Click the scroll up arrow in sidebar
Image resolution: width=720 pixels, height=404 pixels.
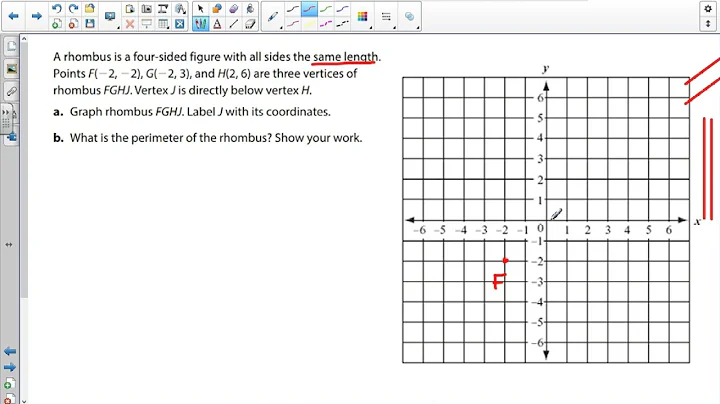[24, 39]
